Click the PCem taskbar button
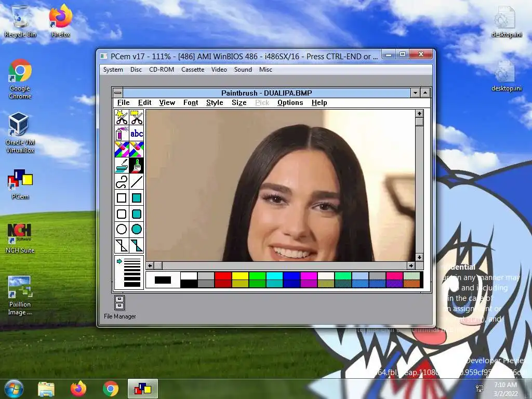Viewport: 532px width, 399px height. tap(143, 389)
